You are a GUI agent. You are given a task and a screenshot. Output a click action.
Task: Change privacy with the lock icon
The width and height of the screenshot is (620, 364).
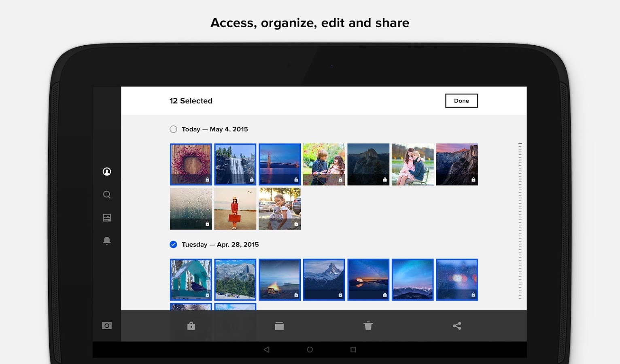191,326
